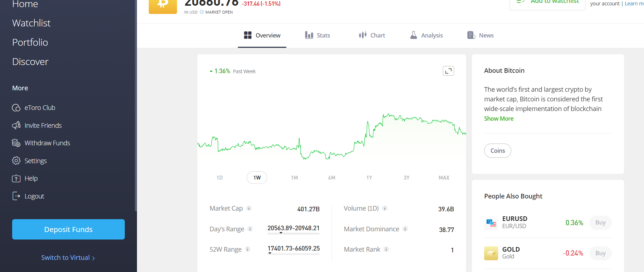The width and height of the screenshot is (644, 272).
Task: Click the market open clock icon
Action: (x=202, y=12)
